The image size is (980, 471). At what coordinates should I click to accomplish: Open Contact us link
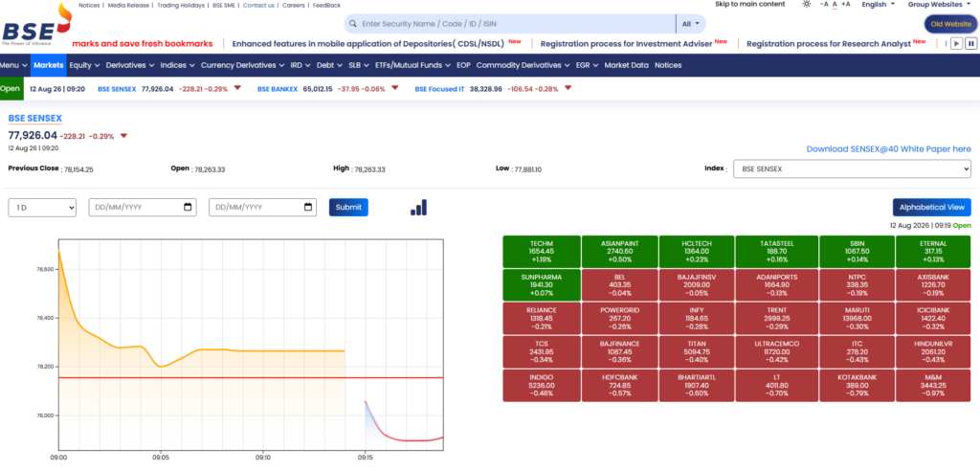258,5
